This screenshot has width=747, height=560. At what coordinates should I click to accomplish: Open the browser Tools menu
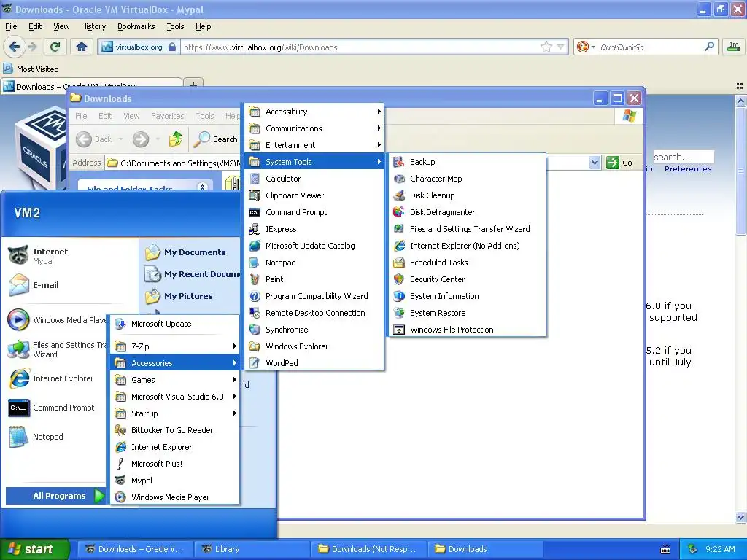pos(175,26)
